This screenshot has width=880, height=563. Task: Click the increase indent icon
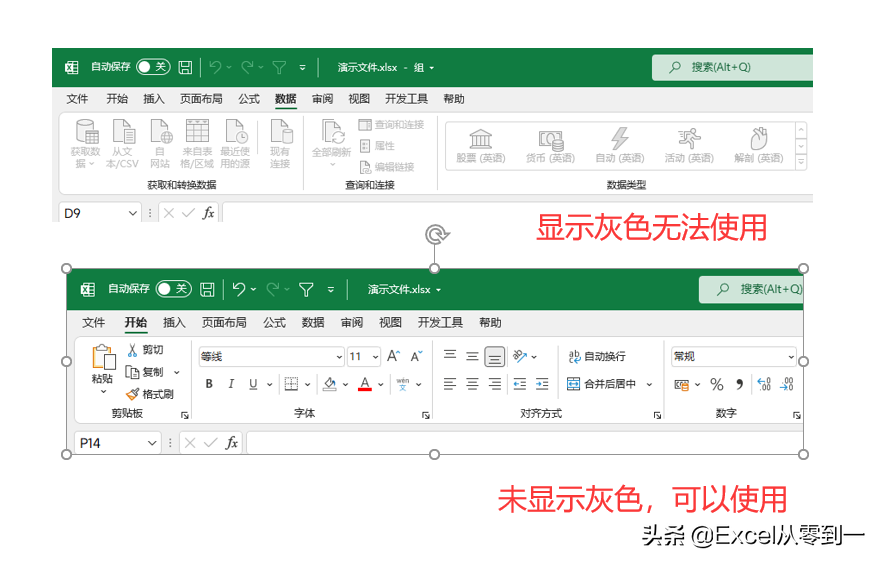(x=542, y=384)
